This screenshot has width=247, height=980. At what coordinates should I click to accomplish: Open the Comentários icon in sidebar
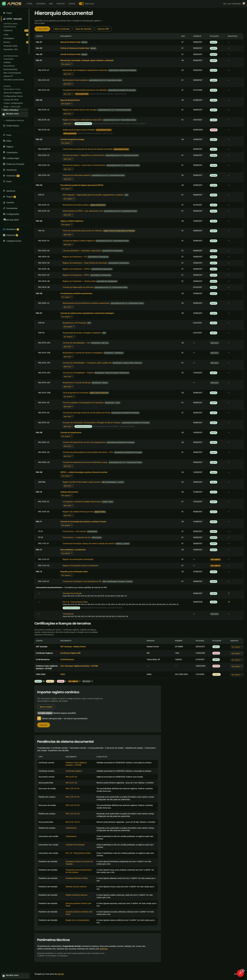(4, 152)
